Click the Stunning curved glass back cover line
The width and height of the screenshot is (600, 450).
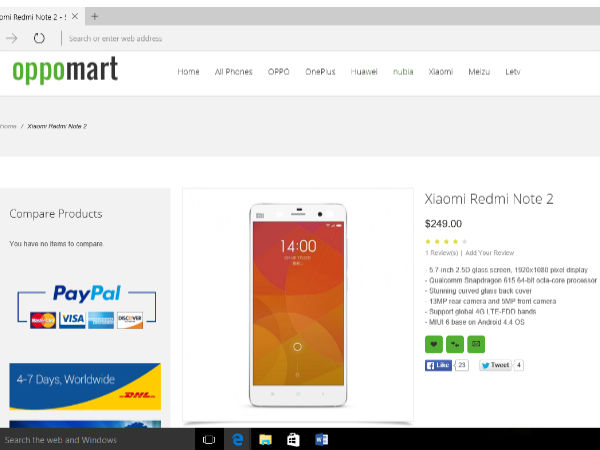(x=478, y=291)
